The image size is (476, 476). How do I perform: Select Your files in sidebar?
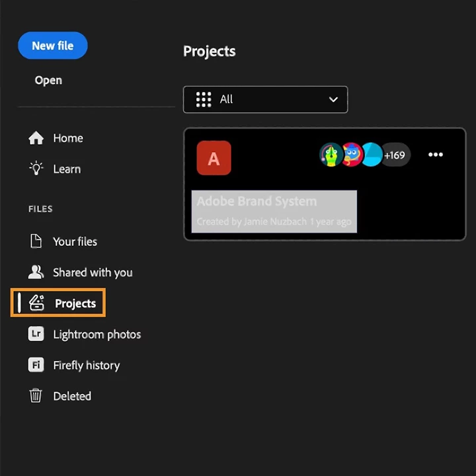coord(75,242)
